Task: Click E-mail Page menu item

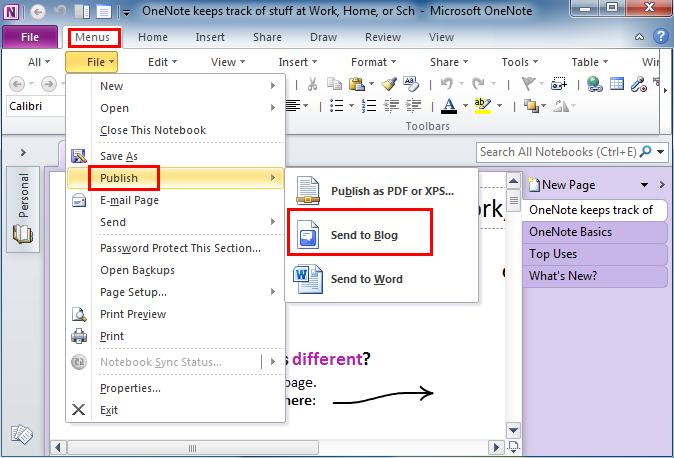Action: pos(175,200)
